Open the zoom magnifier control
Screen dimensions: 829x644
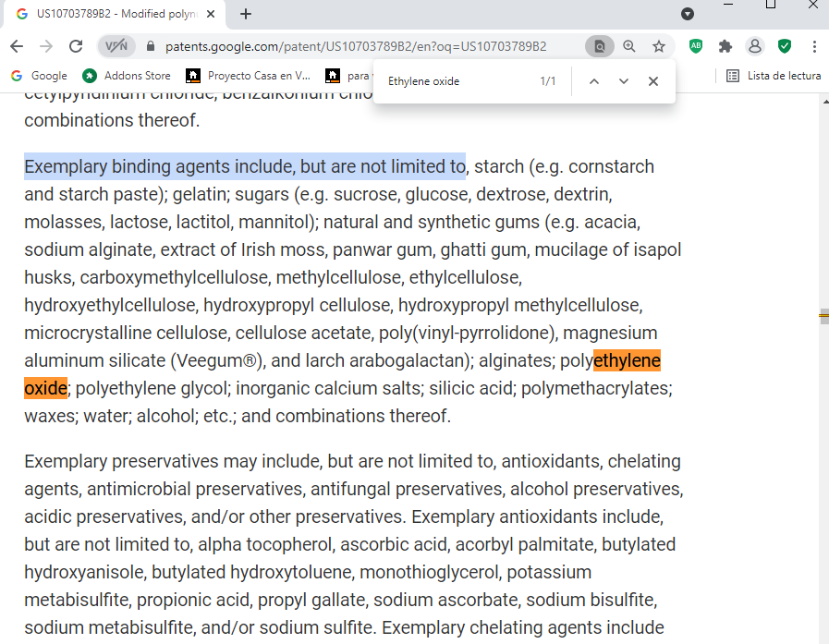pyautogui.click(x=629, y=46)
